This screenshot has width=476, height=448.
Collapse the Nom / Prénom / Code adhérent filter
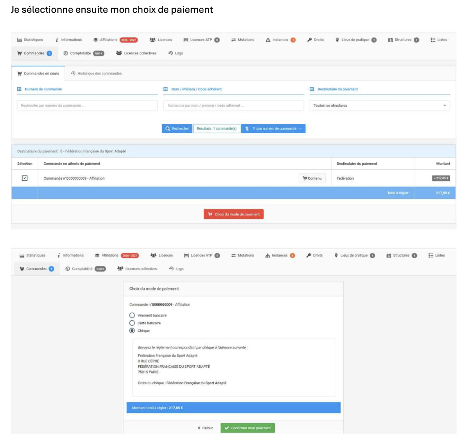pos(166,89)
